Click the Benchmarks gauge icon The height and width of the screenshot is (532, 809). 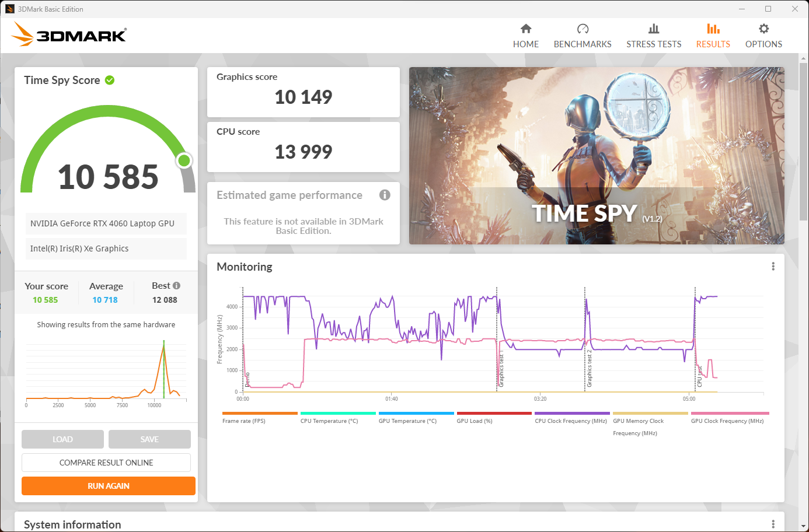[x=583, y=29]
